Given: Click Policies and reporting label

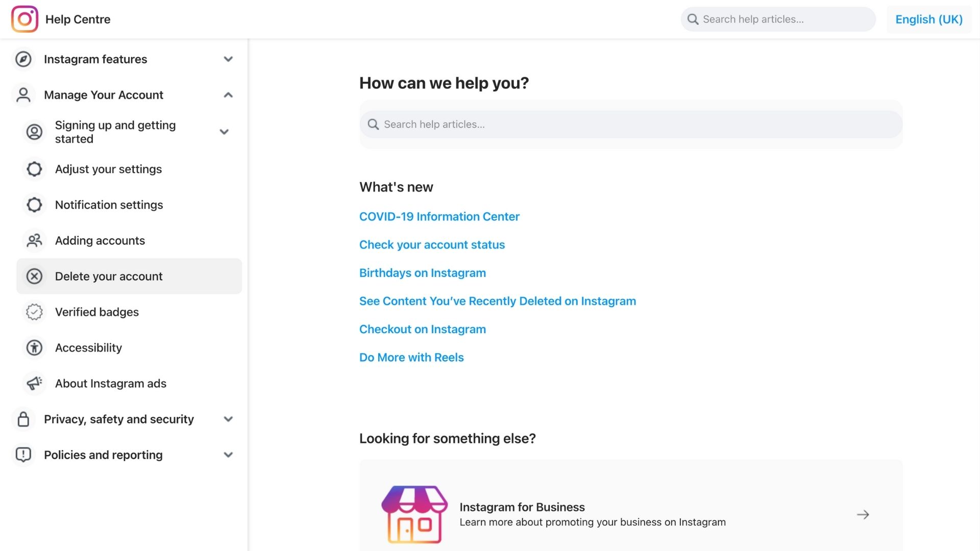Looking at the screenshot, I should [x=103, y=455].
